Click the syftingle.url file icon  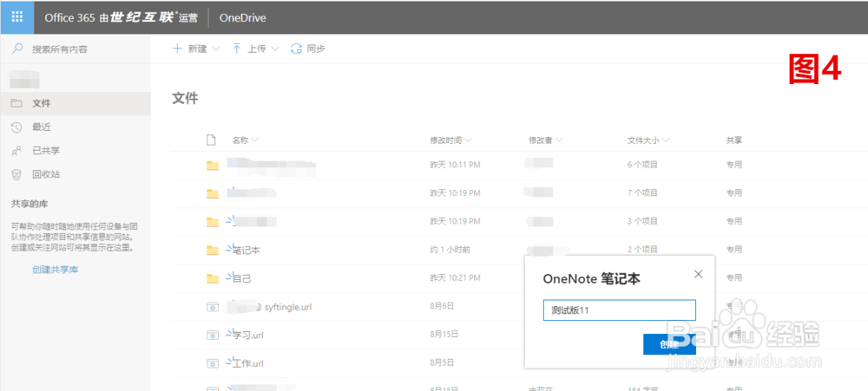[213, 307]
